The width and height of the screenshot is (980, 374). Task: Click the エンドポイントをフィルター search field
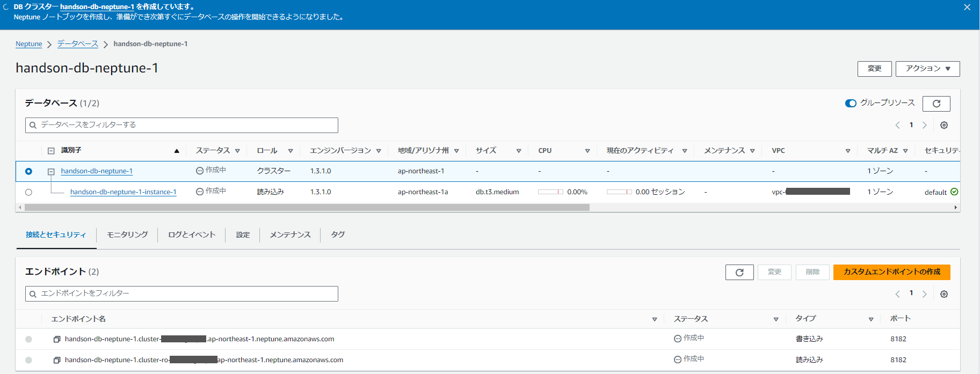[182, 294]
